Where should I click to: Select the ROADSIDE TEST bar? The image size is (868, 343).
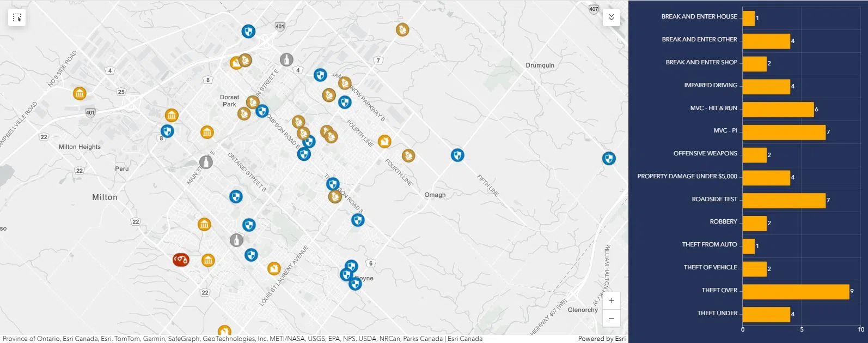pyautogui.click(x=784, y=200)
